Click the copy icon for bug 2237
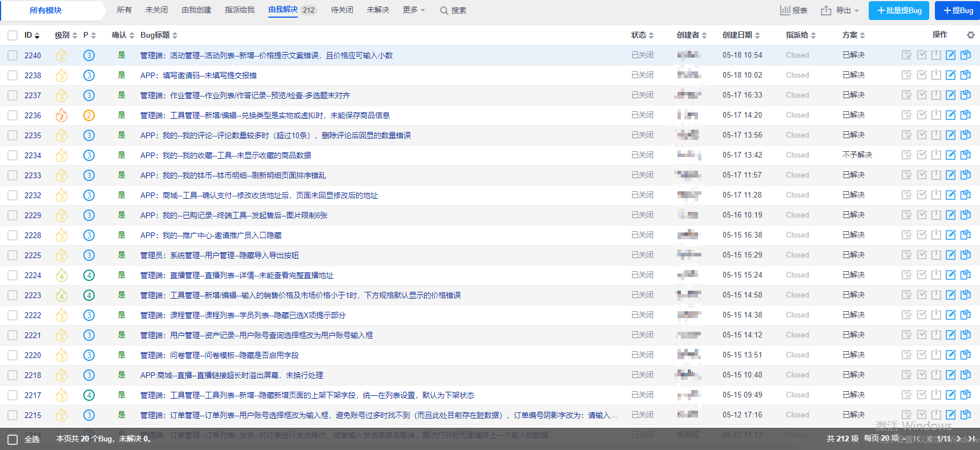 point(965,95)
